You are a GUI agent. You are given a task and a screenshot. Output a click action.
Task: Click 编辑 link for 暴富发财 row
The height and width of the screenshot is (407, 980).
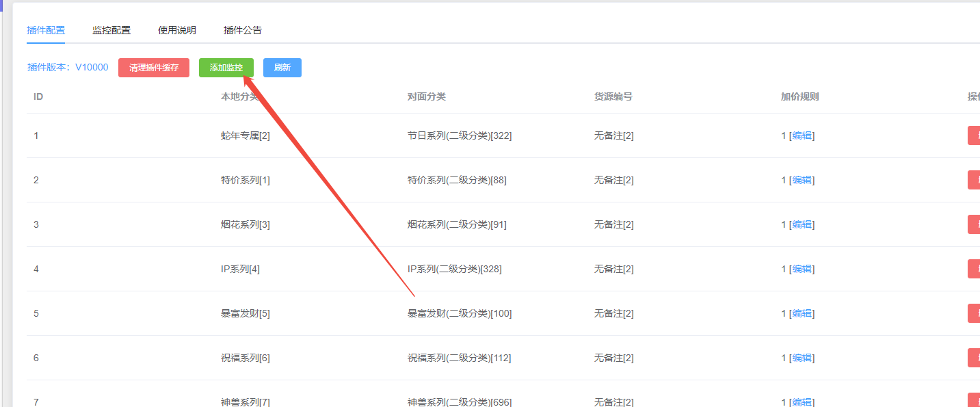pyautogui.click(x=802, y=313)
